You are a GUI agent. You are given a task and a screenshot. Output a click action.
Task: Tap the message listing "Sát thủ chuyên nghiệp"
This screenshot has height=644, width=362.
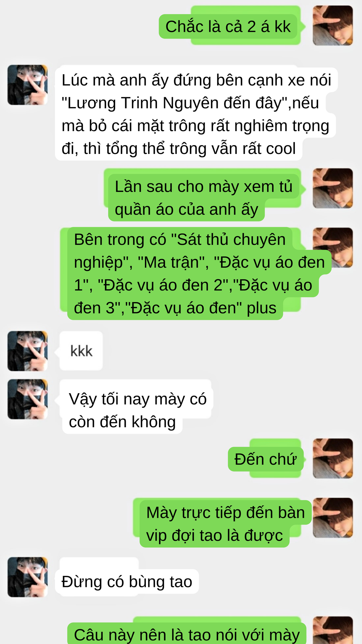pos(199,273)
